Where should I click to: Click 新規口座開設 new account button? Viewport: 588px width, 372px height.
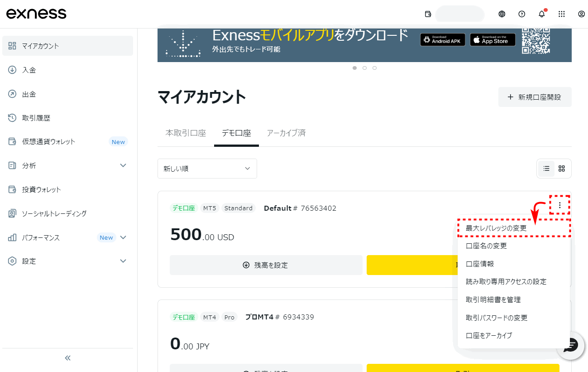click(535, 97)
